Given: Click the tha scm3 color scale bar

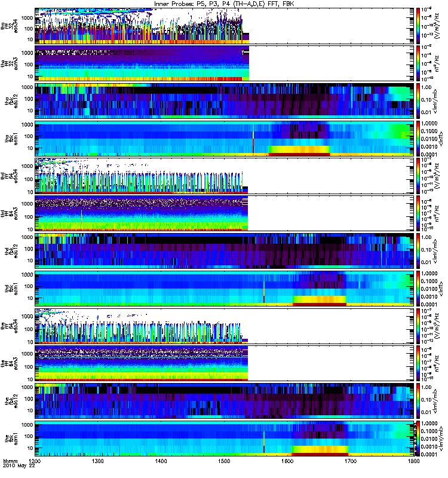Looking at the screenshot, I should click(418, 63).
